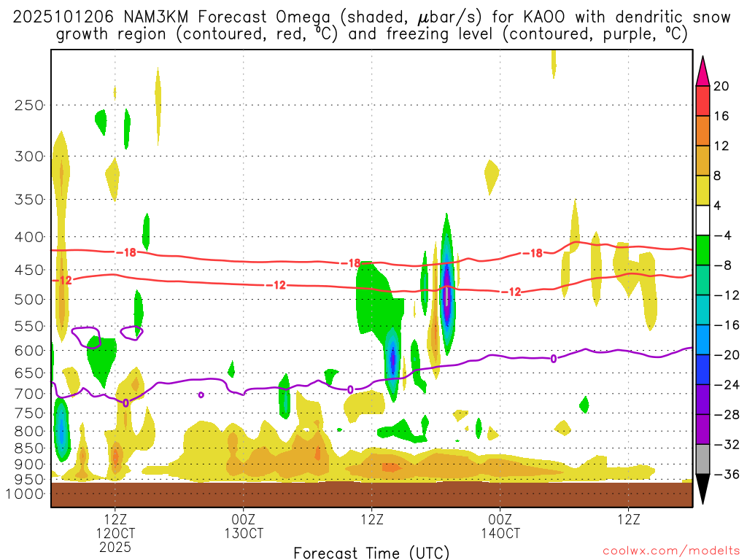Screen dimensions: 747x560
Task: Click the coolwx.com/modelts link text
Action: [671, 551]
